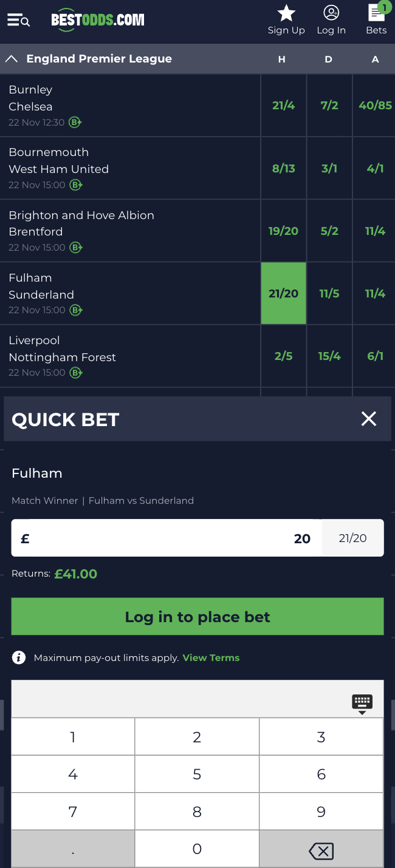Viewport: 395px width, 868px height.
Task: Click the info icon beside pay-out limits
Action: [18, 657]
